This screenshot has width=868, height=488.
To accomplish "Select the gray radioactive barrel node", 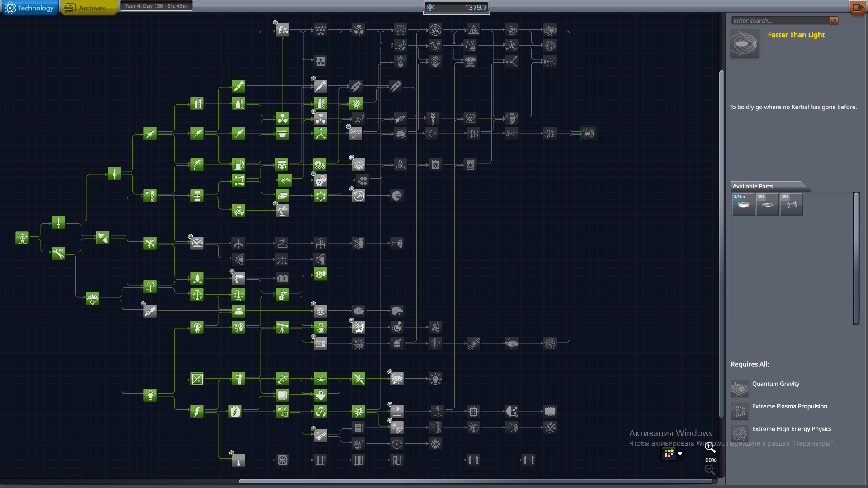I will click(x=321, y=61).
